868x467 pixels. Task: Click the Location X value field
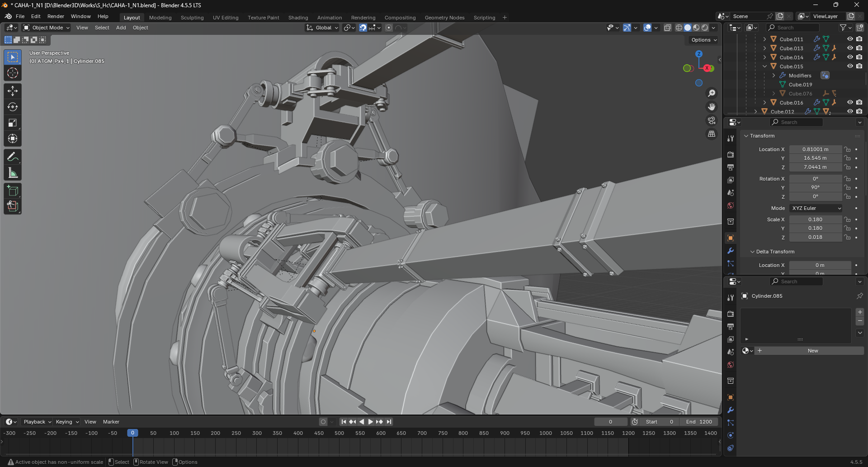[816, 149]
